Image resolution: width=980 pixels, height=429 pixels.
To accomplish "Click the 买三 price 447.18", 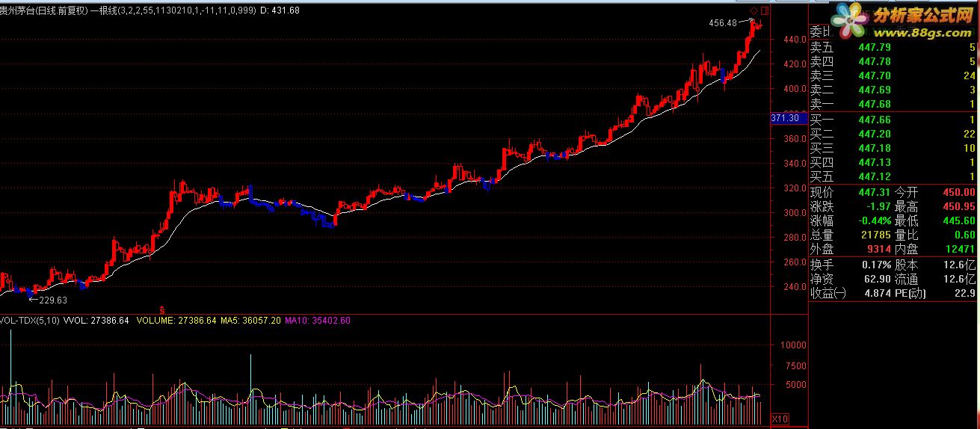I will click(875, 149).
